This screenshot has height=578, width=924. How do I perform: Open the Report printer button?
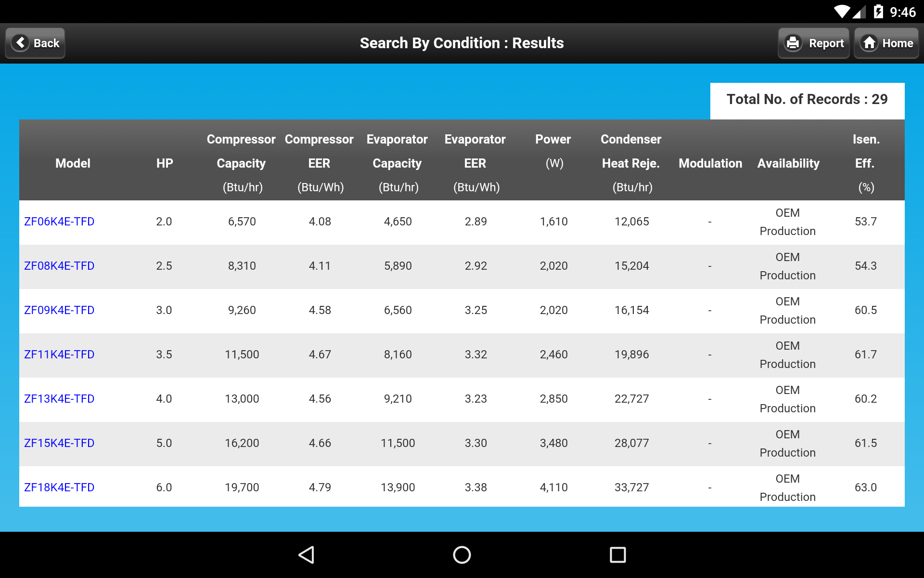pos(813,43)
